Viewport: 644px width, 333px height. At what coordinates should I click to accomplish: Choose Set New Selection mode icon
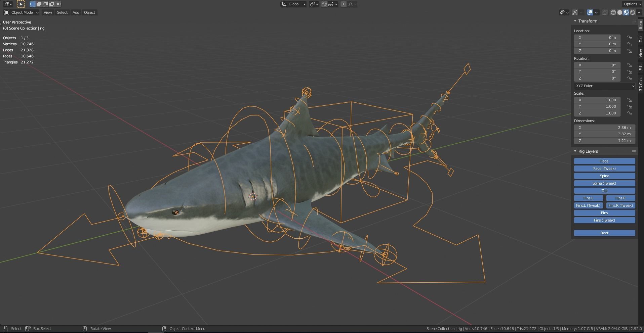[33, 4]
